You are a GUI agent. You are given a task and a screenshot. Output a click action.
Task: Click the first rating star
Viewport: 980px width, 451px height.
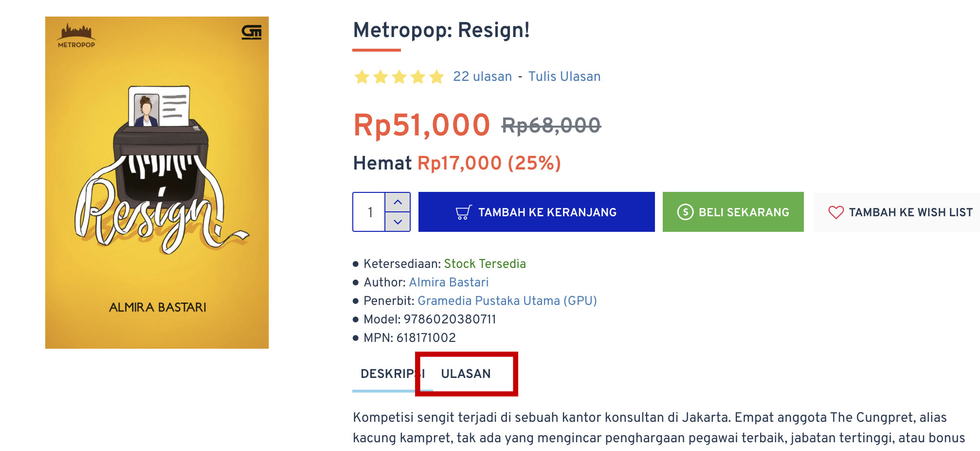(x=362, y=77)
